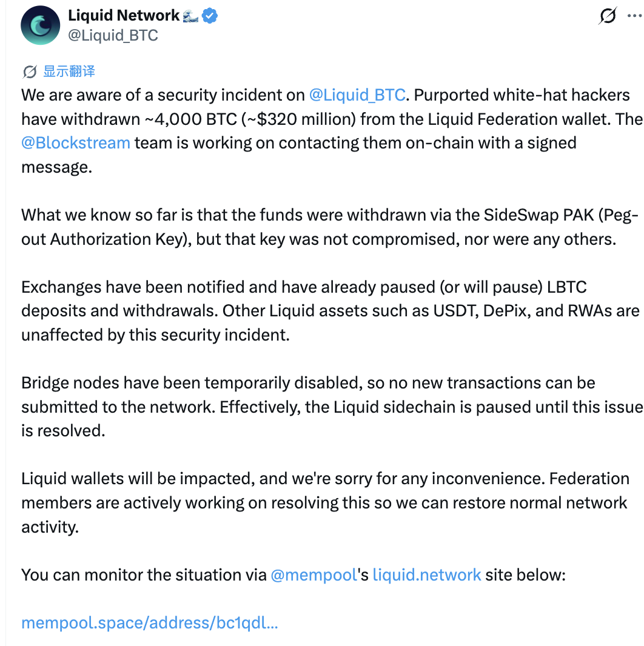Click the paragraph about Exchanges pausing LBTC
This screenshot has width=644, height=646.
click(330, 311)
